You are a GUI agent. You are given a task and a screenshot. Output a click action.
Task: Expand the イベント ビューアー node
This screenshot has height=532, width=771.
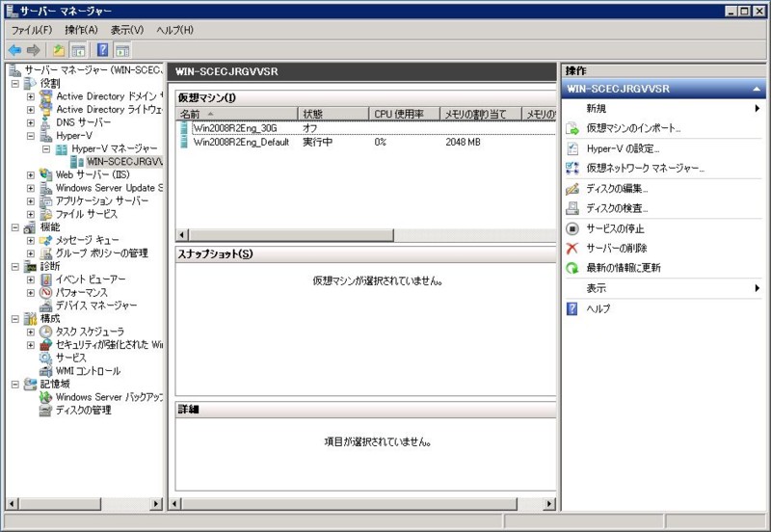pyautogui.click(x=31, y=279)
